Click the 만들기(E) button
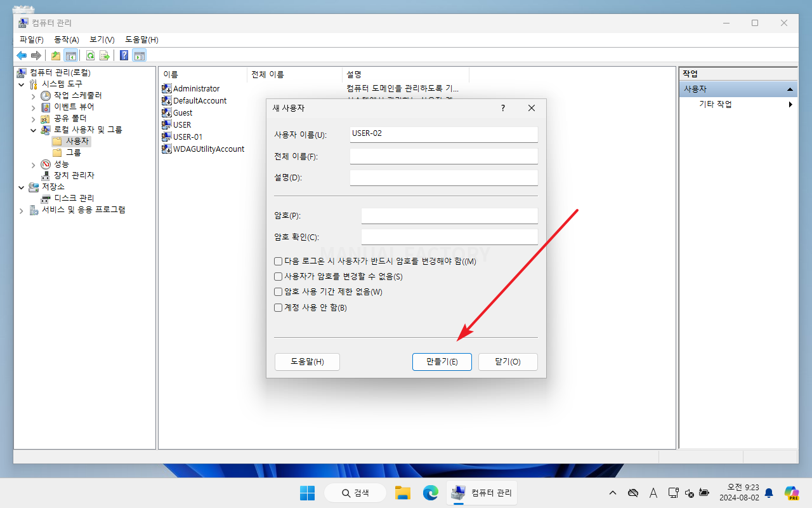The width and height of the screenshot is (812, 508). (442, 362)
